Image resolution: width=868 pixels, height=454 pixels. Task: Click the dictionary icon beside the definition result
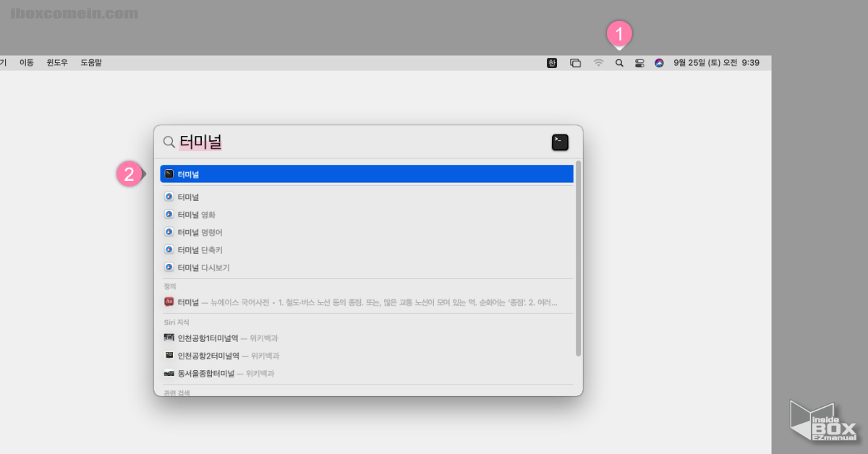tap(169, 301)
